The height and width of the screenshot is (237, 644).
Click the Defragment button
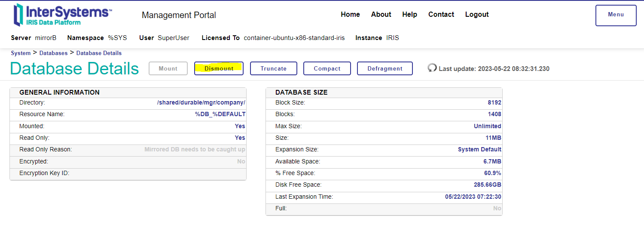[x=385, y=68]
